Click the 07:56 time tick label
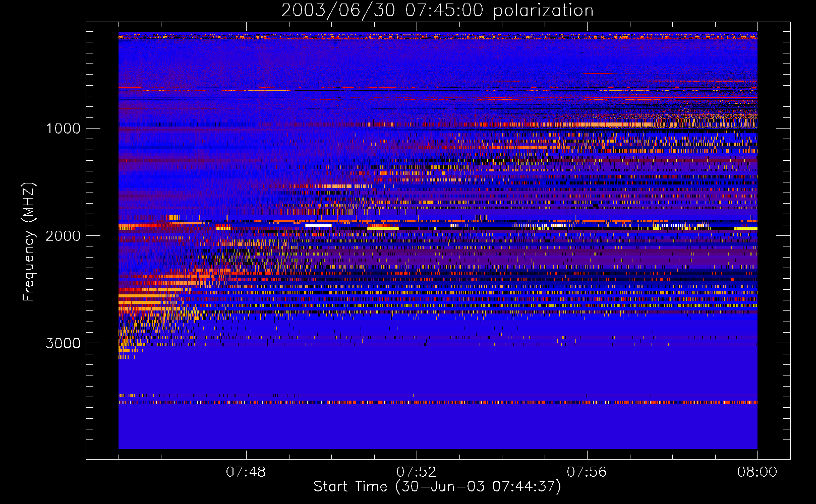The height and width of the screenshot is (504, 816). [587, 472]
